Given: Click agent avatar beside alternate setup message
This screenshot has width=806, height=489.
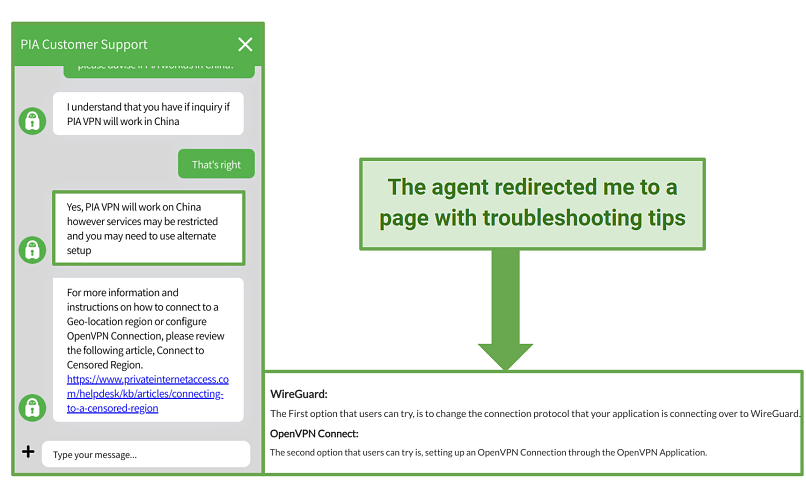Looking at the screenshot, I should pyautogui.click(x=32, y=250).
